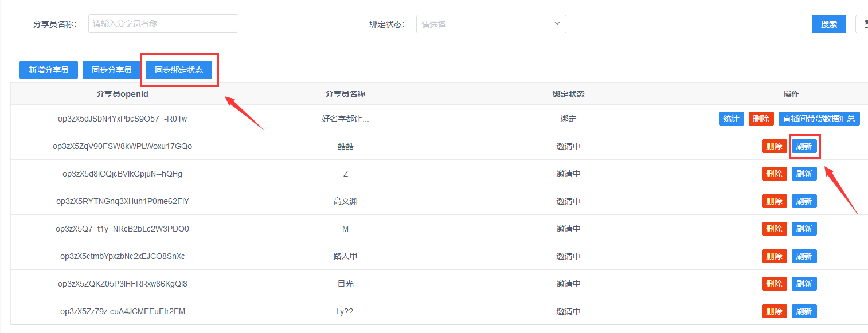Delete the sharer named 酷酷

click(x=774, y=146)
